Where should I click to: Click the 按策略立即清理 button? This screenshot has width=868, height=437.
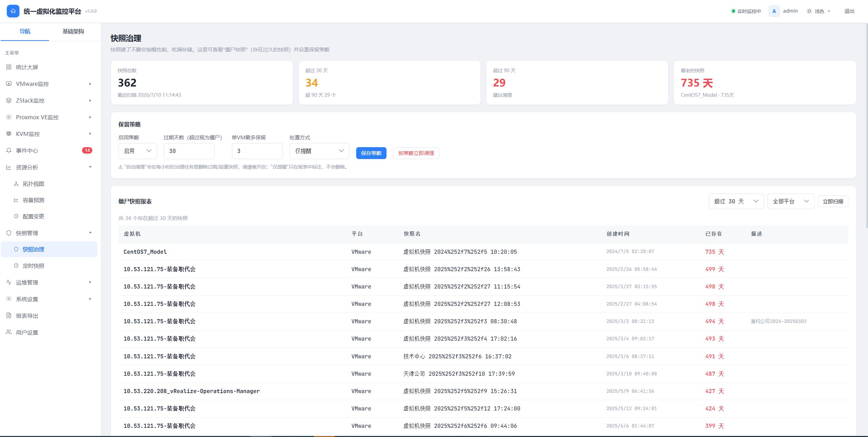pyautogui.click(x=416, y=153)
